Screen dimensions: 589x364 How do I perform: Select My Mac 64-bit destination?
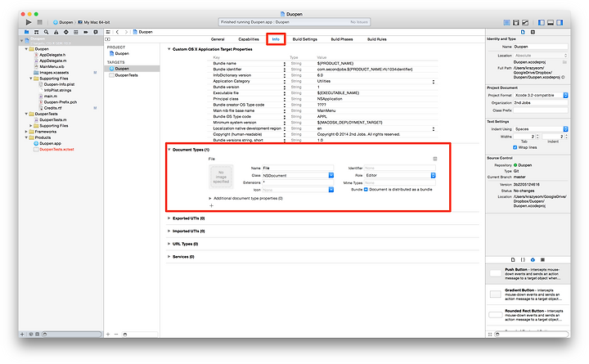(94, 22)
